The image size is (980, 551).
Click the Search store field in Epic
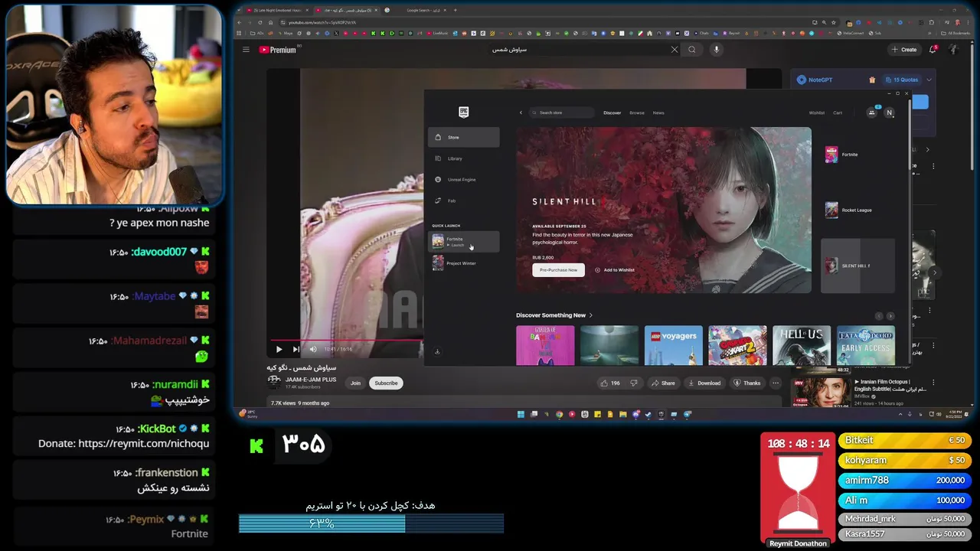point(563,112)
